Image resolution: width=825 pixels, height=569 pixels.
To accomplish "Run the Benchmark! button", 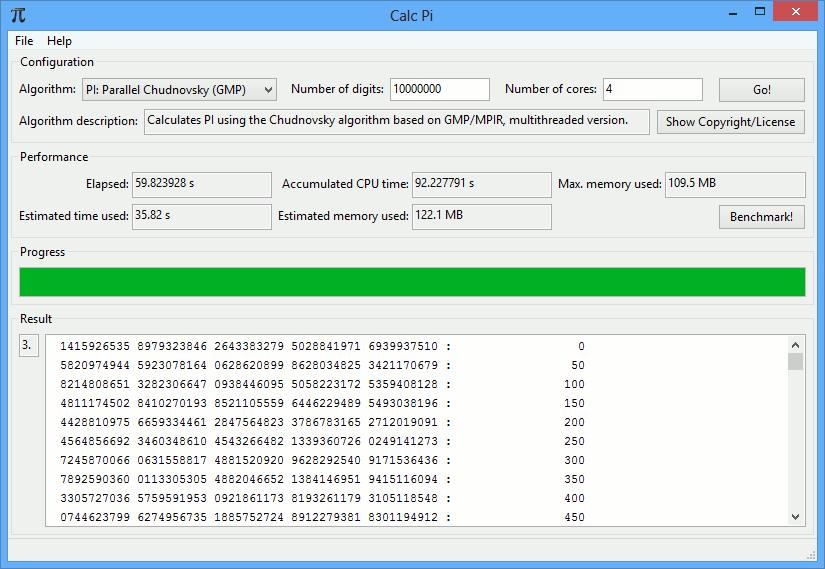I will 762,217.
